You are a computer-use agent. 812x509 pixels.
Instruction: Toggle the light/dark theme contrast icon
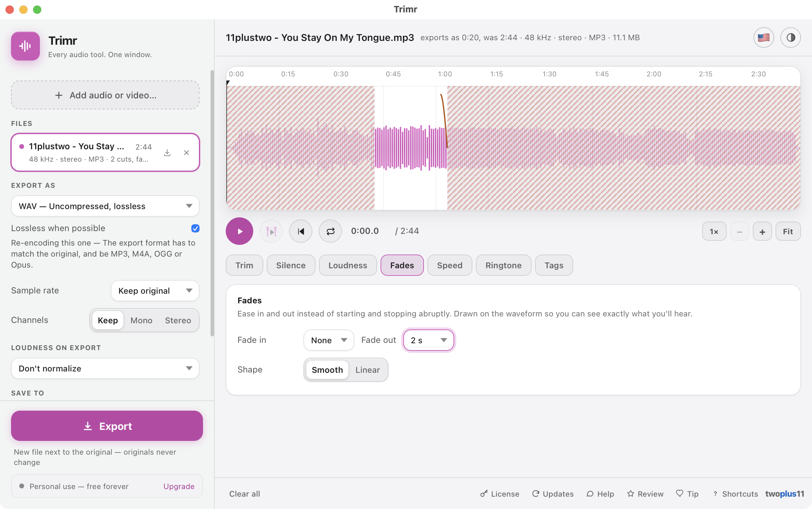[x=790, y=37]
